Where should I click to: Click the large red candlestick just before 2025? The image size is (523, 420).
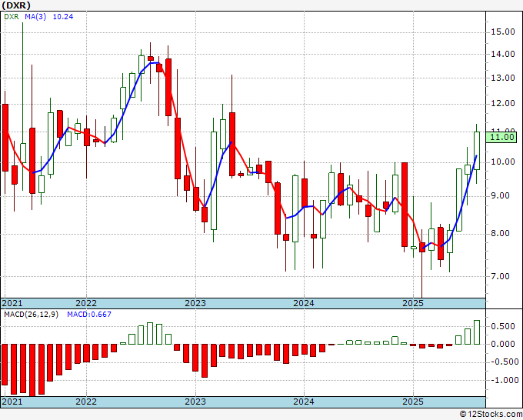405,205
